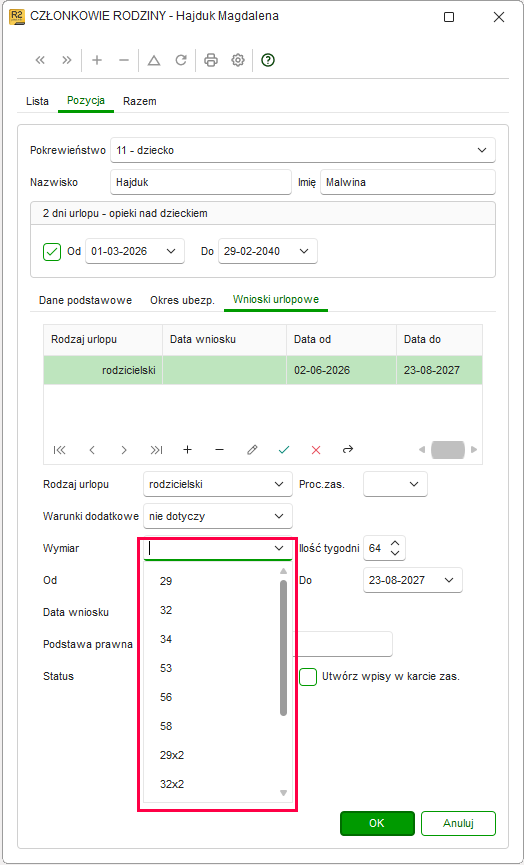
Task: Click the OK button
Action: pos(377,824)
